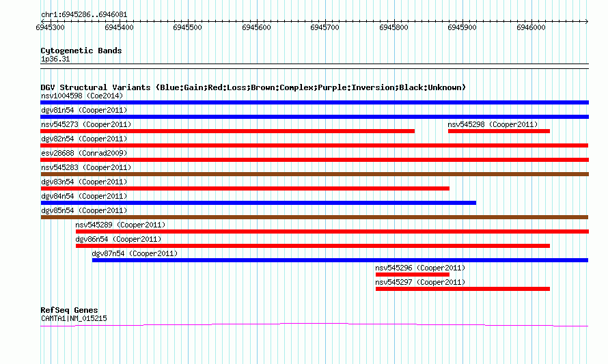
Task: Open the esv28688 (Conrad2009) label
Action: coord(84,153)
